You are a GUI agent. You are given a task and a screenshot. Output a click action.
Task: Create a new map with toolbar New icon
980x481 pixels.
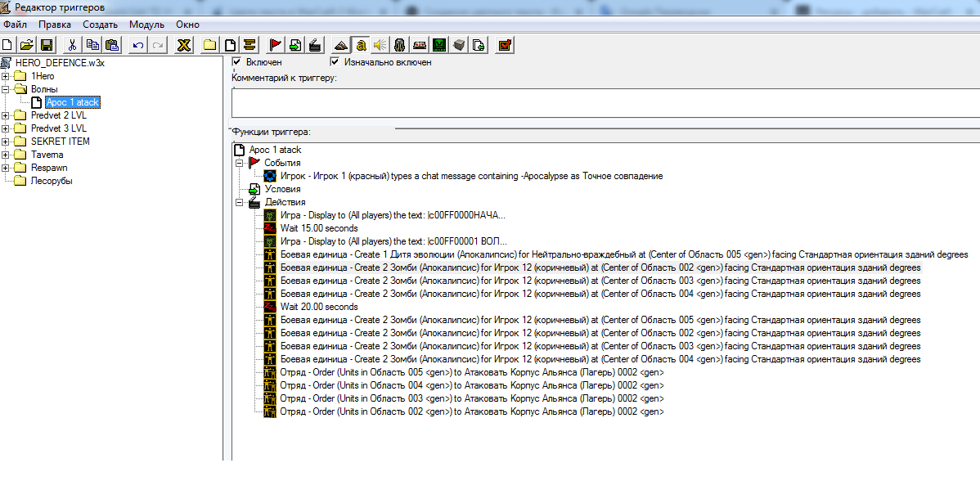tap(7, 44)
